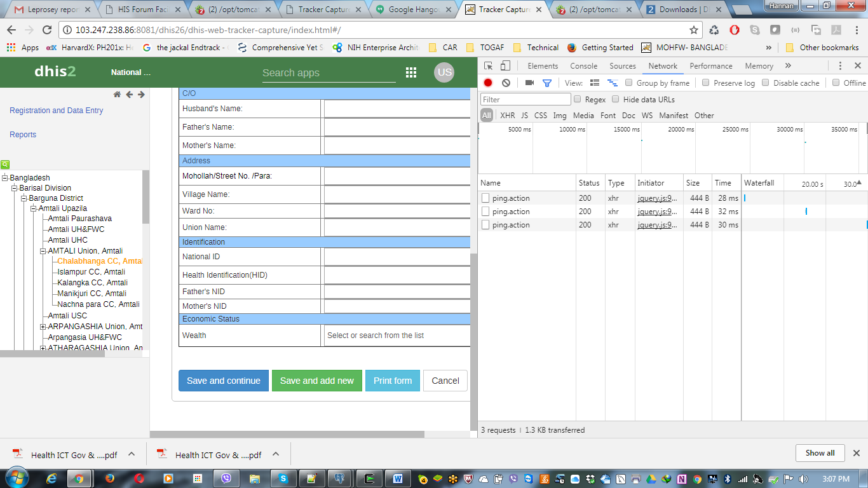
Task: Click the inspect element picker icon
Action: coord(488,66)
